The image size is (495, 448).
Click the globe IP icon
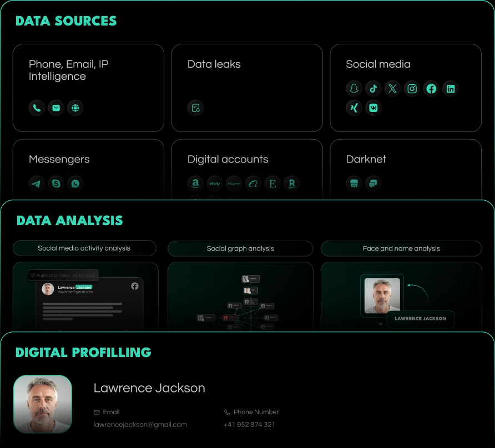point(75,108)
